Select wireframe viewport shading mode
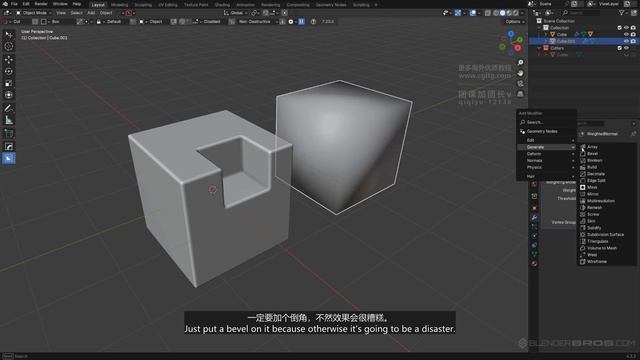 point(496,13)
